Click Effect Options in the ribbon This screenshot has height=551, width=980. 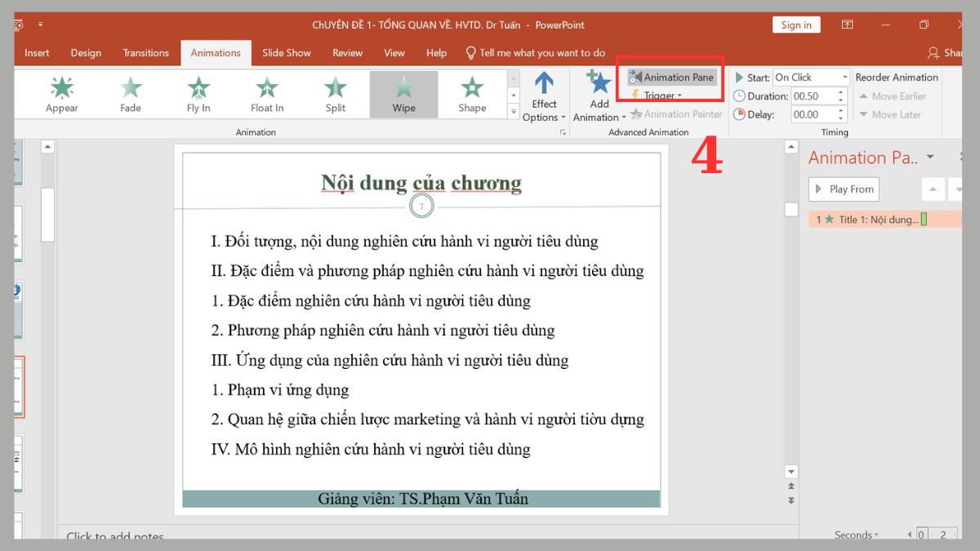(544, 92)
